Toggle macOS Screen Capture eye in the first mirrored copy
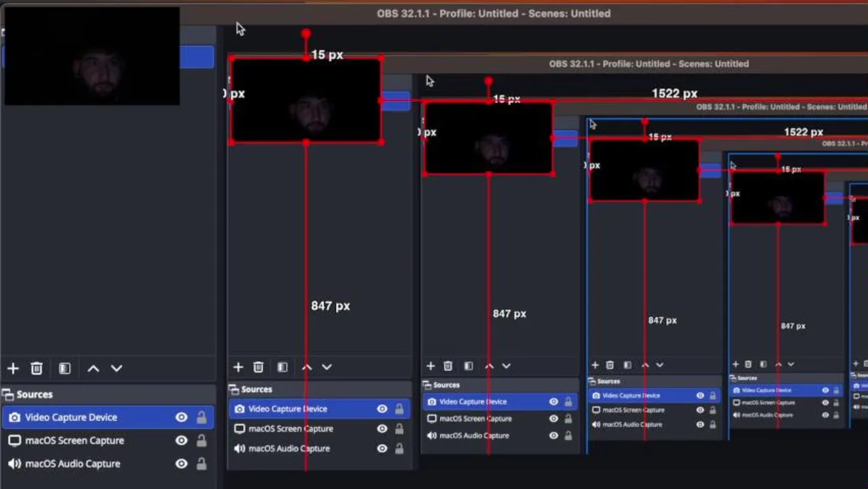The height and width of the screenshot is (489, 868). click(382, 429)
